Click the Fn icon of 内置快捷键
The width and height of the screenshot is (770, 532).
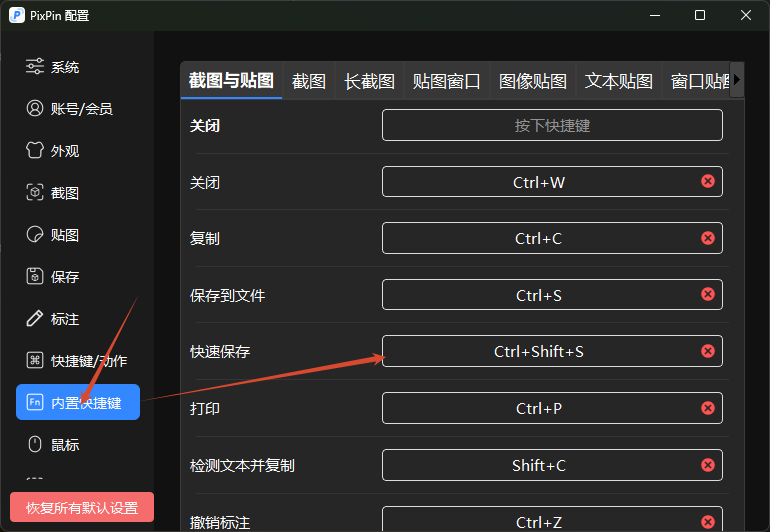pos(35,402)
